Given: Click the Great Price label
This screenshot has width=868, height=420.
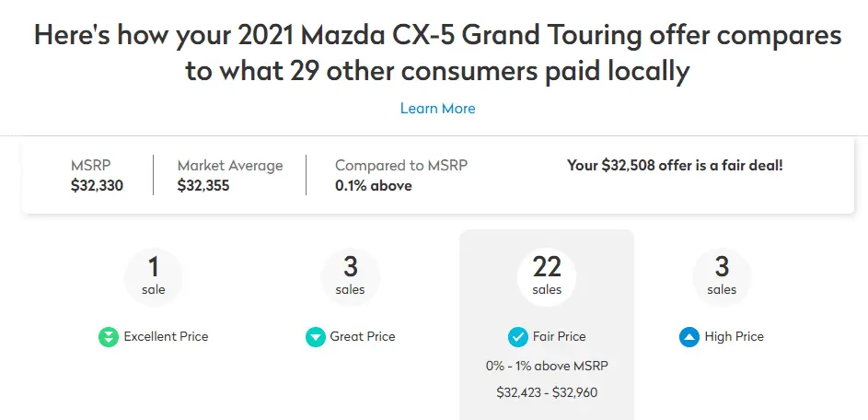Looking at the screenshot, I should coord(363,337).
